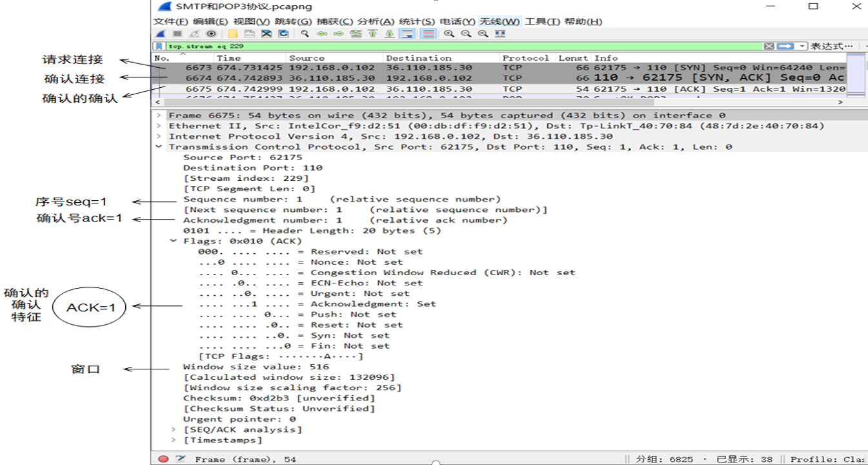Select packet 6673 SYN row
Viewport: 868px width, 465px height.
500,68
